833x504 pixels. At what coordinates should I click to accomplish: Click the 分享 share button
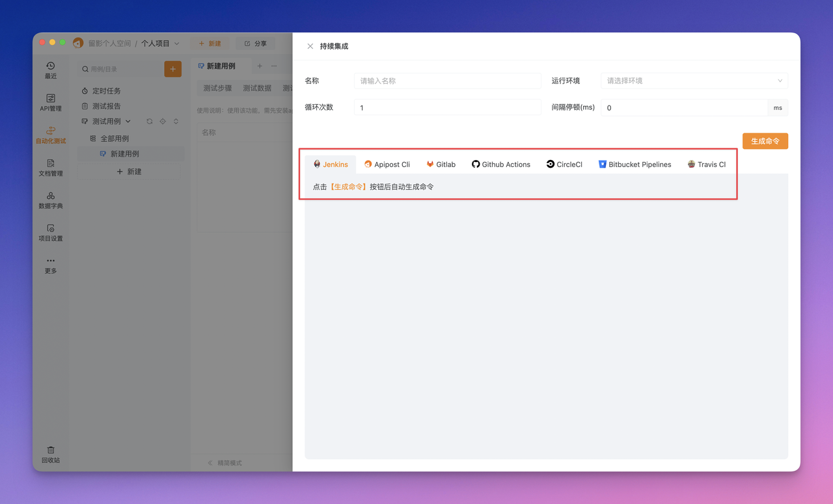[256, 44]
